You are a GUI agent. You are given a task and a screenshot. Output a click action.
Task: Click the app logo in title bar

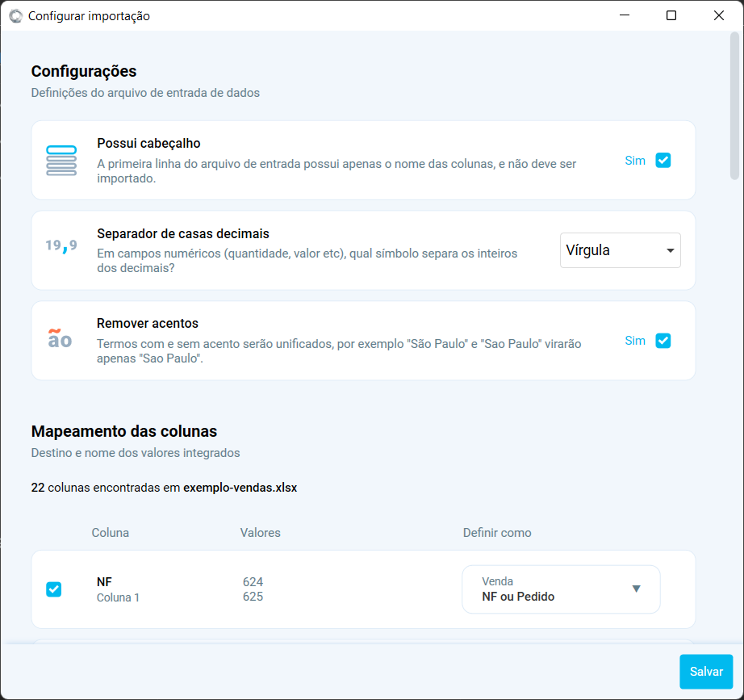(x=15, y=16)
